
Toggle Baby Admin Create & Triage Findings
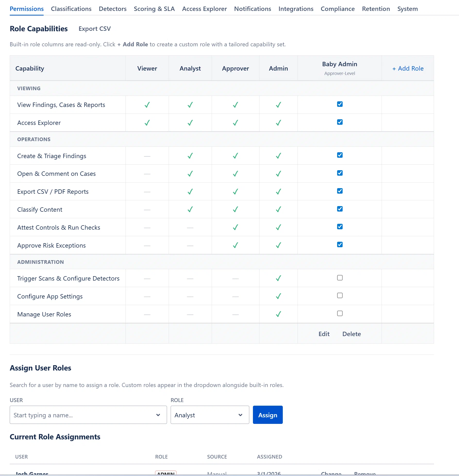340,155
